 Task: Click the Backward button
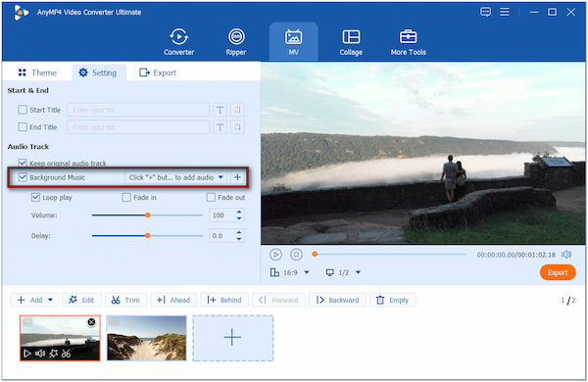[x=337, y=300]
